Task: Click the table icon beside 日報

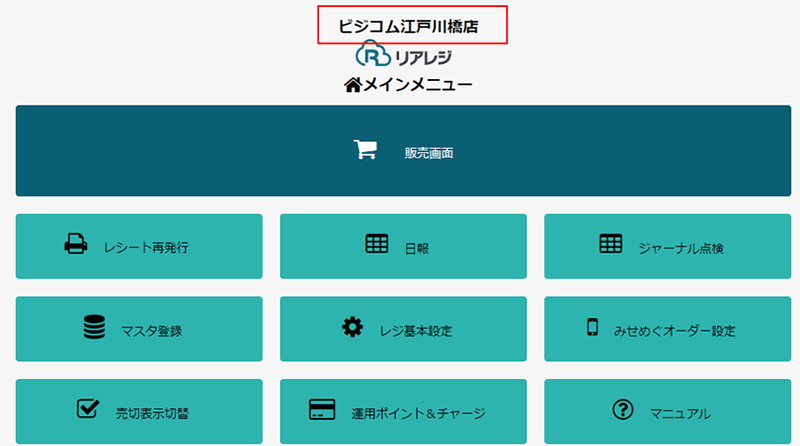Action: point(377,244)
